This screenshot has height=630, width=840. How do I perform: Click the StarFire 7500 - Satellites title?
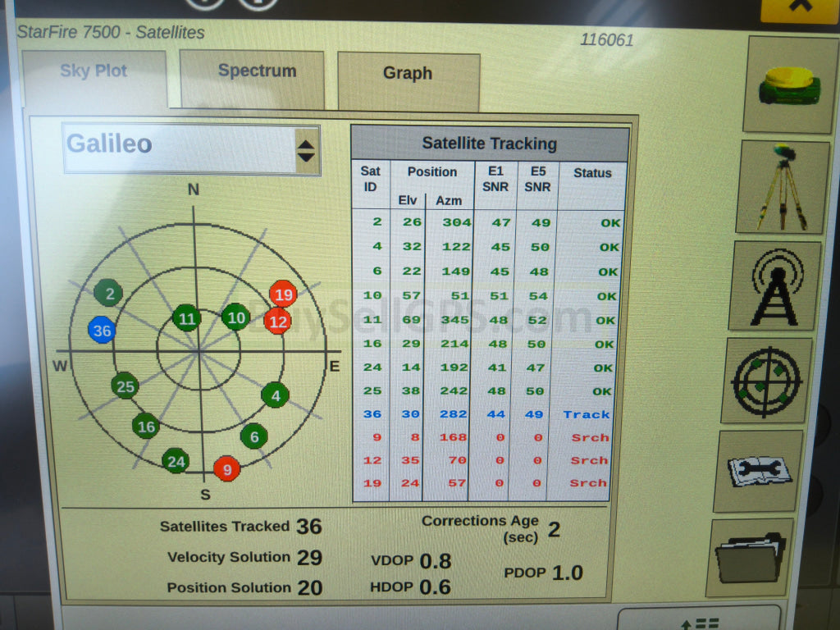pos(111,32)
